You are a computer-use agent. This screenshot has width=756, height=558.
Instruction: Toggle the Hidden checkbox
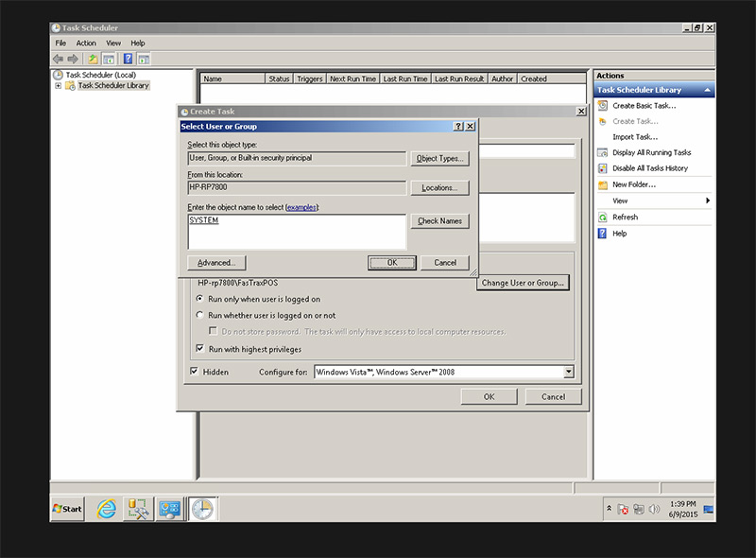pyautogui.click(x=194, y=371)
